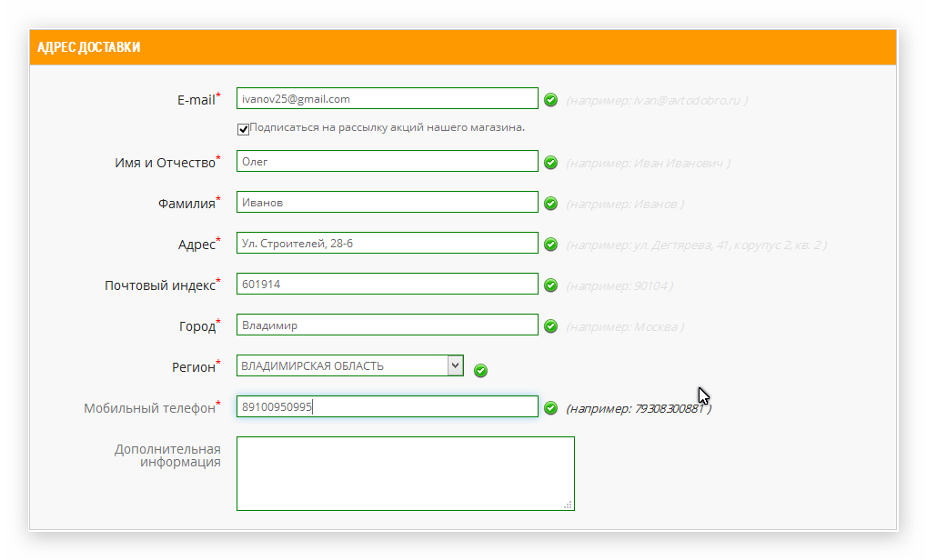Click the label 'Подписаться на рассылку акций нашего магазина.'

coord(388,127)
